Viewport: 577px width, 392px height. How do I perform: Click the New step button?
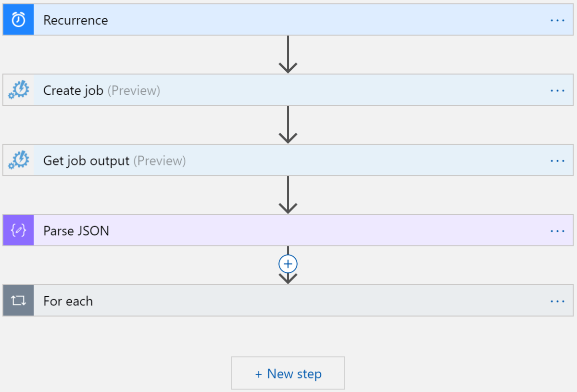point(288,373)
